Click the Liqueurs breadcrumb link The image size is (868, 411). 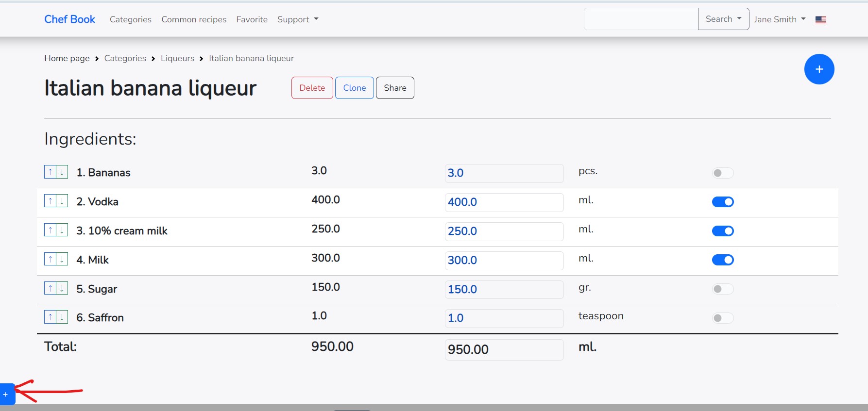coord(177,58)
